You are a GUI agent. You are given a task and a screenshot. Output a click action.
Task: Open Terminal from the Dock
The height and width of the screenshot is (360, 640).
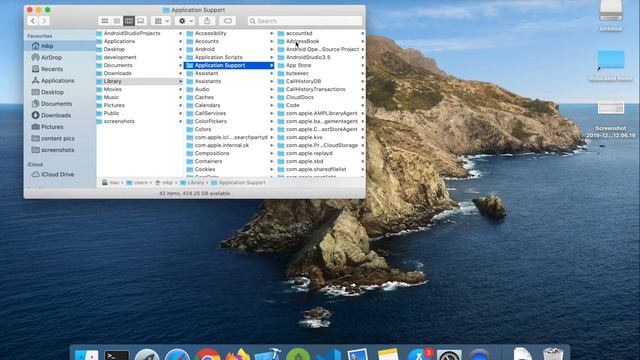point(116,355)
